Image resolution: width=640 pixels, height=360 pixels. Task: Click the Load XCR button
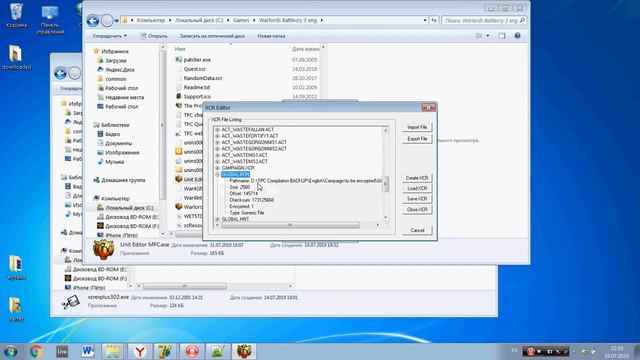[417, 188]
